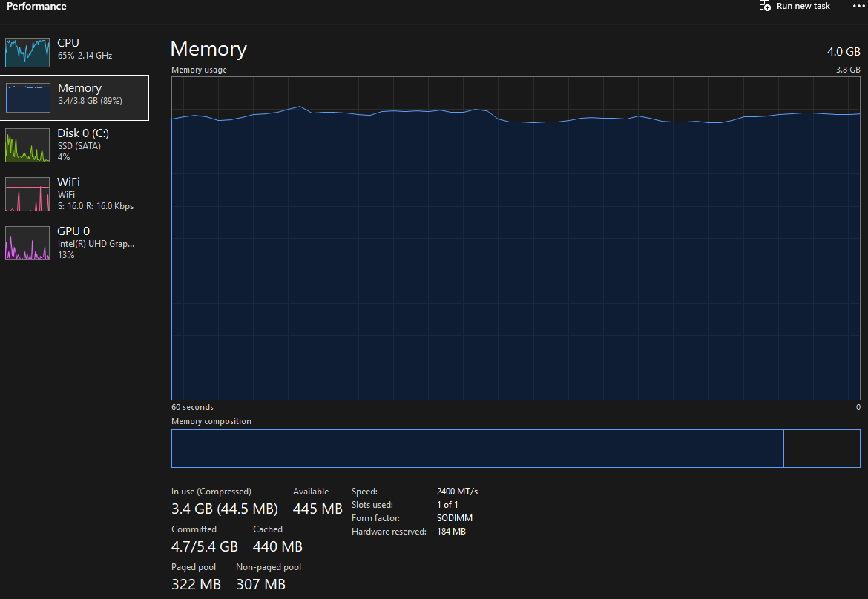This screenshot has width=868, height=599.
Task: Select the WiFi label in sidebar
Action: click(69, 182)
